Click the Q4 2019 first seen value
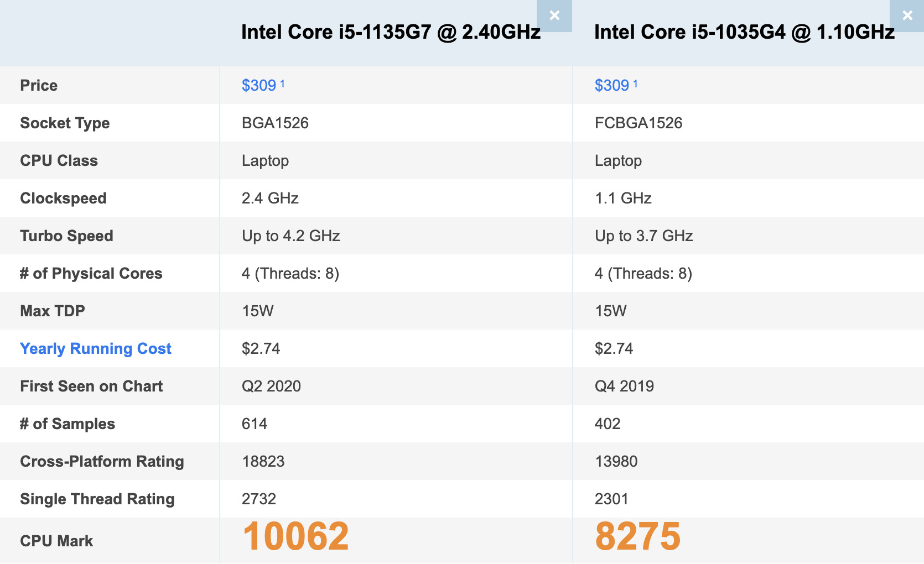This screenshot has height=564, width=924. [x=624, y=386]
